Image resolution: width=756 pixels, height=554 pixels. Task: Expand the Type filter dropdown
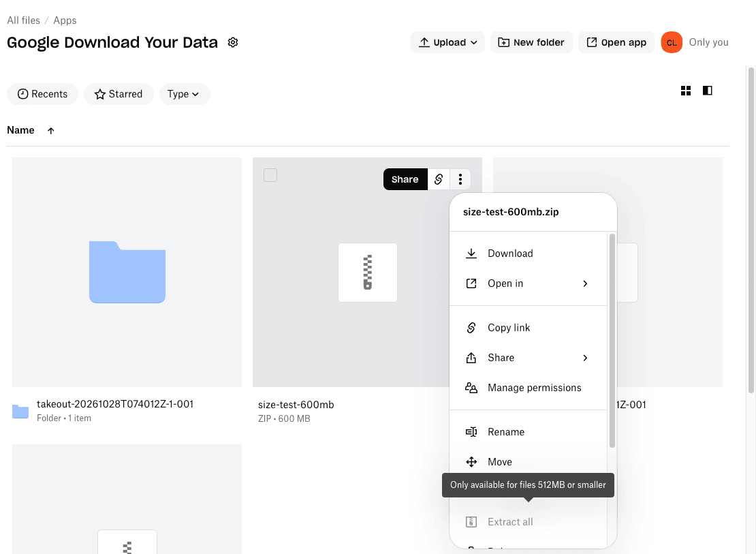pos(185,94)
